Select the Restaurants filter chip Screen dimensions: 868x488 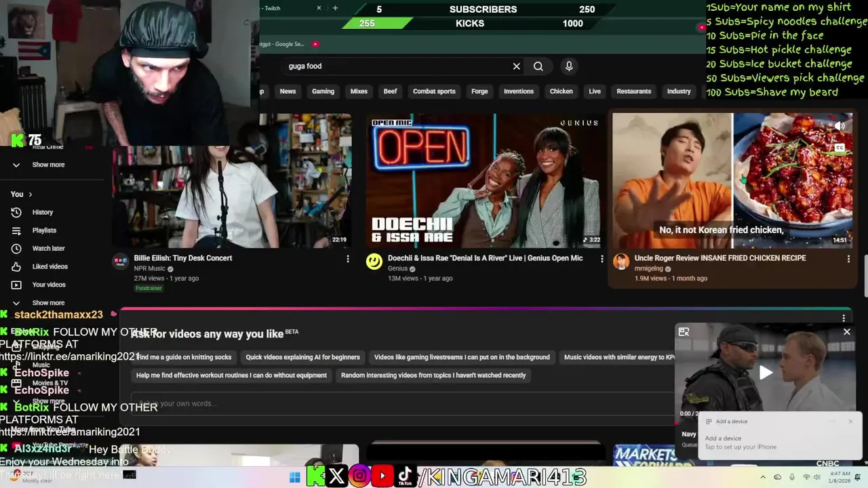tap(633, 91)
